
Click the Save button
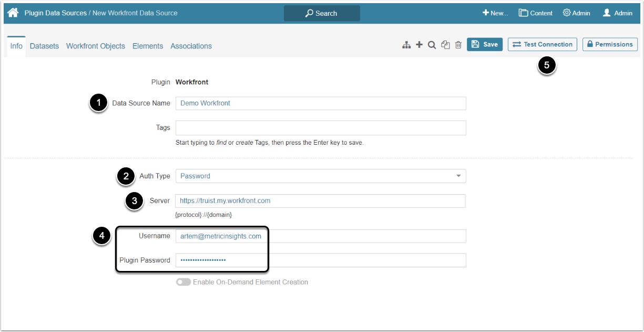pos(485,45)
